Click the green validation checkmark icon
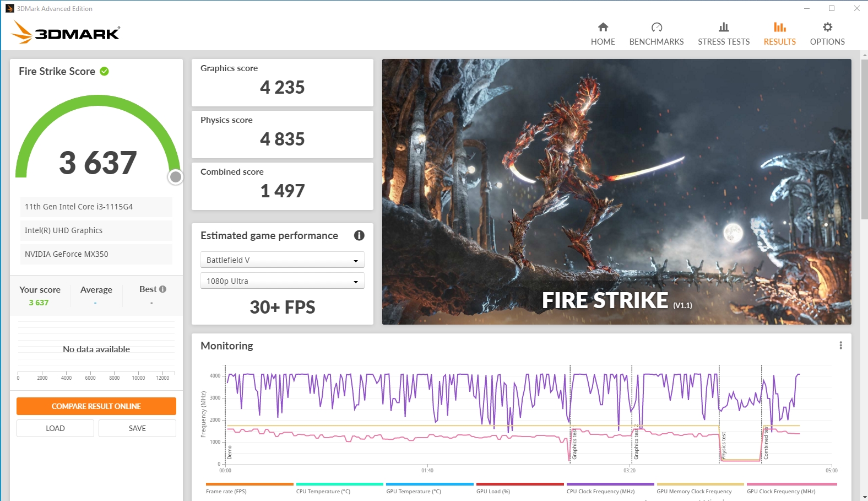This screenshot has height=501, width=868. coord(104,71)
